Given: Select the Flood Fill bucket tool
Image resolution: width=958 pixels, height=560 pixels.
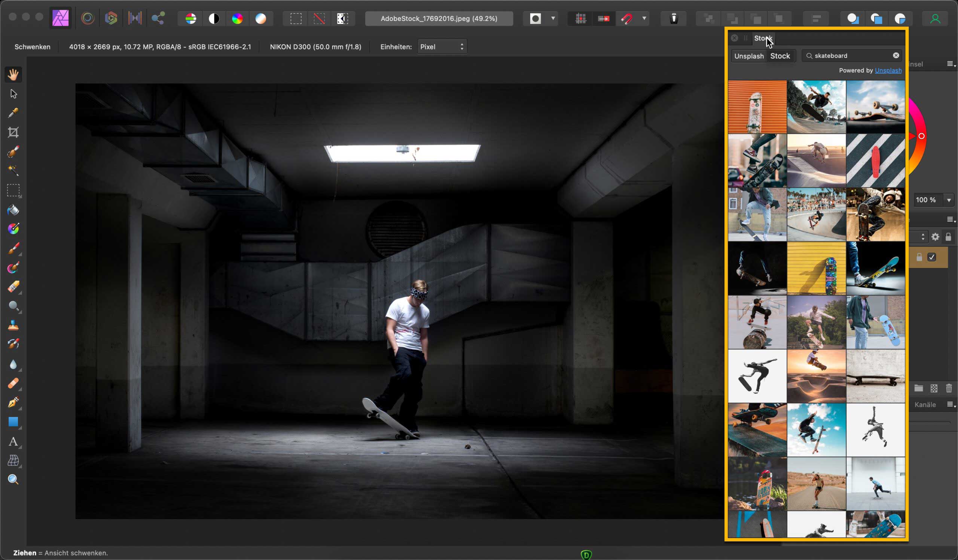Looking at the screenshot, I should [x=13, y=210].
